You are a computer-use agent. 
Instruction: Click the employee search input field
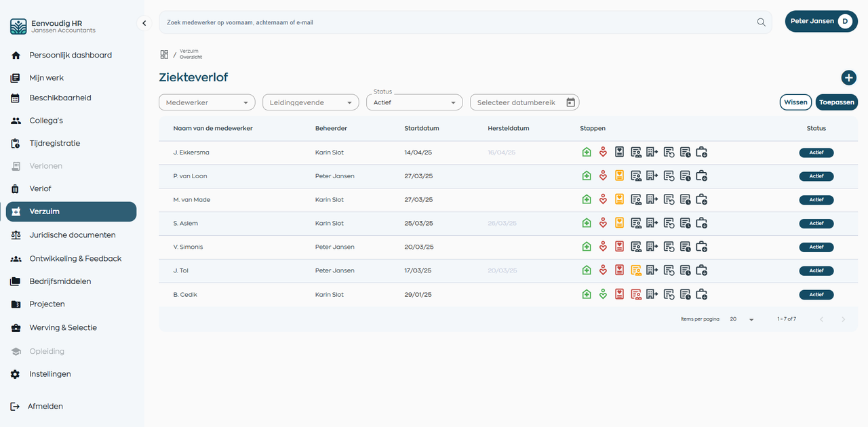tap(454, 22)
